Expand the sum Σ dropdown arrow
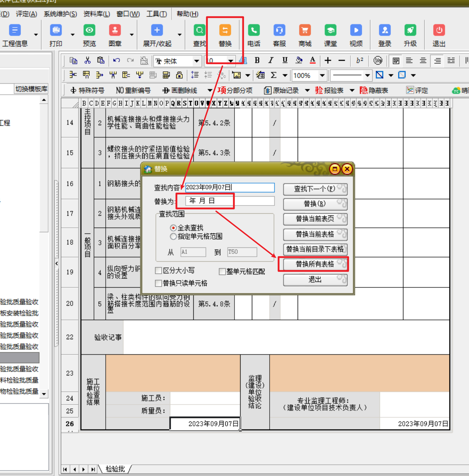This screenshot has height=476, width=469. pyautogui.click(x=285, y=75)
